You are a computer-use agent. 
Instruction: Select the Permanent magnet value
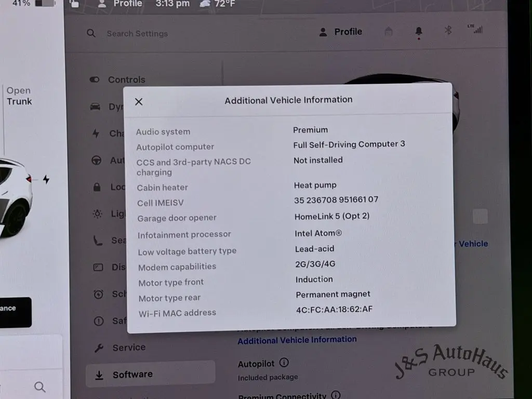pyautogui.click(x=333, y=294)
